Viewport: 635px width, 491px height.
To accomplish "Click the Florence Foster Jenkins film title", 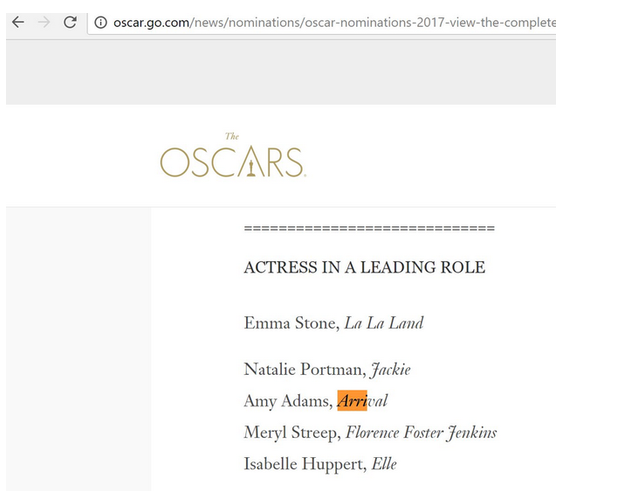I will 421,432.
